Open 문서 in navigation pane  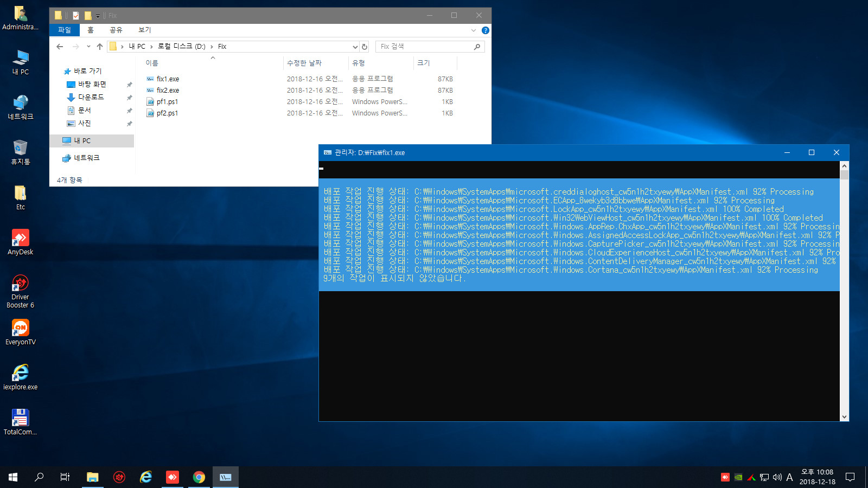click(84, 110)
